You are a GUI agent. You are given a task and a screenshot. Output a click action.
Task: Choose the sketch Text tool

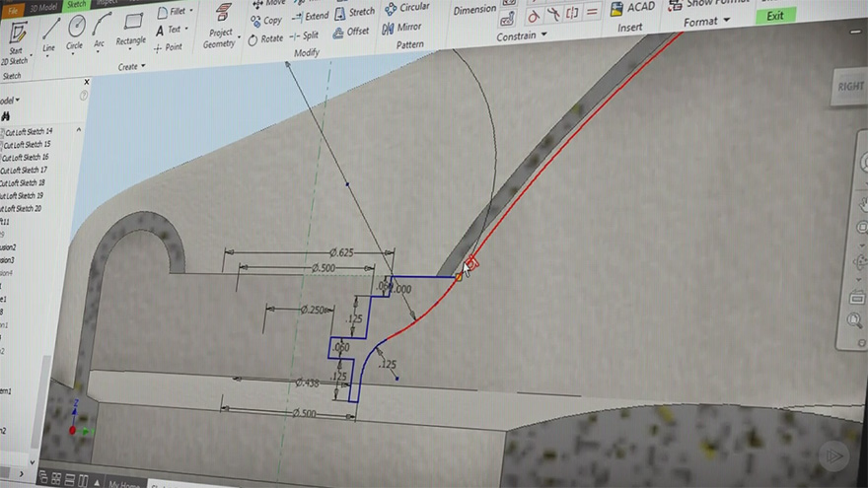point(169,30)
